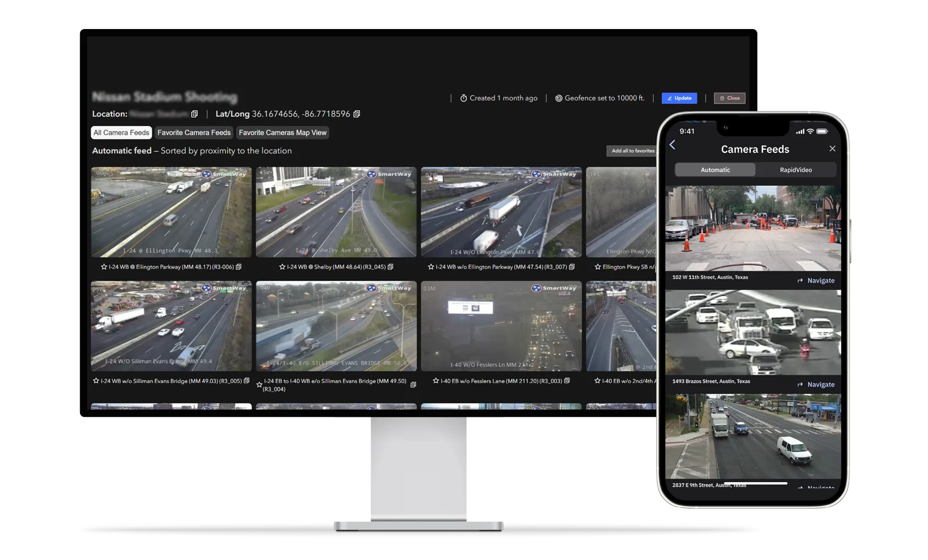Viewport: 928px width, 560px height.
Task: Open the I-40 EB w/o 2nd/4th feed thumbnail
Action: pyautogui.click(x=621, y=326)
